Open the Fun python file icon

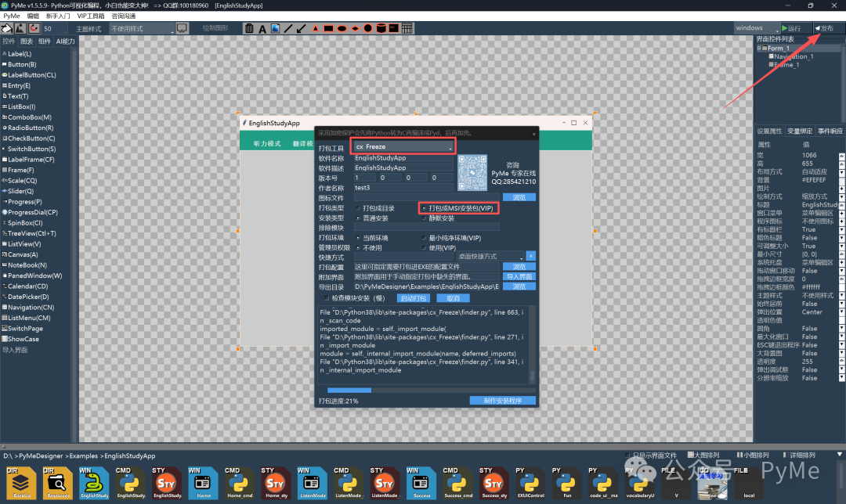click(566, 483)
